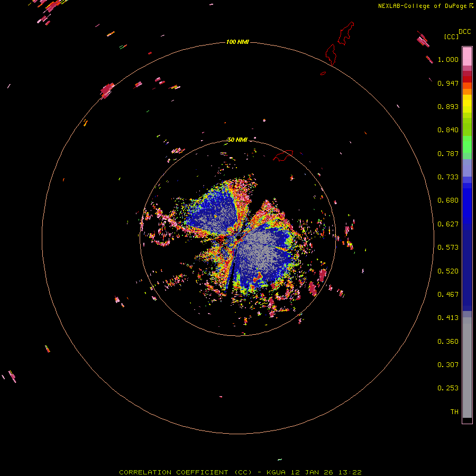Click the 0.733 scale value
The width and height of the screenshot is (476, 476).
click(448, 177)
